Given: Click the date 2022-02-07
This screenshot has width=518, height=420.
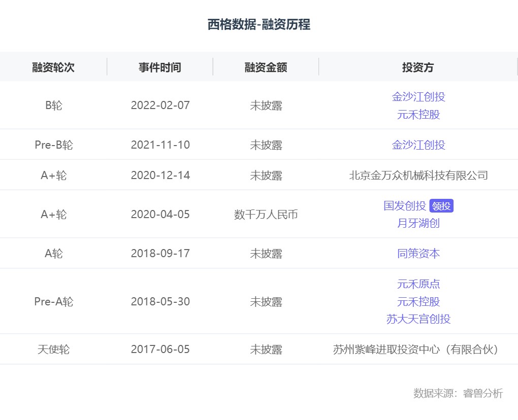Looking at the screenshot, I should tap(160, 106).
